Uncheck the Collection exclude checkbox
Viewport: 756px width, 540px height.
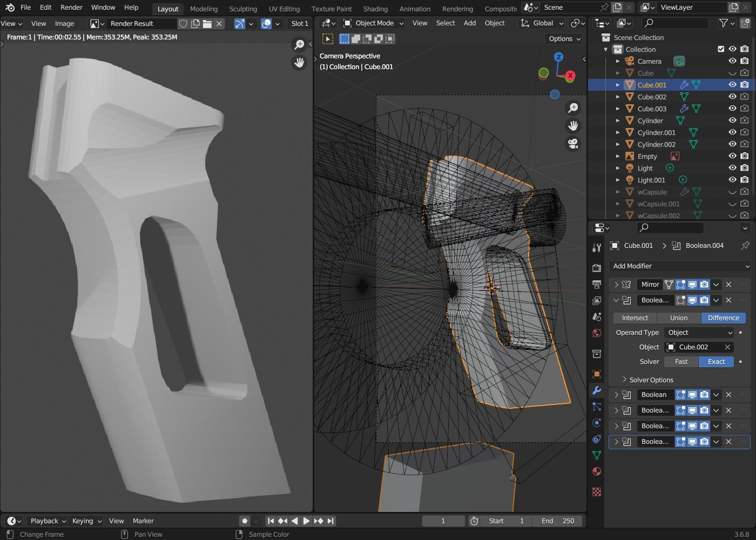point(721,49)
